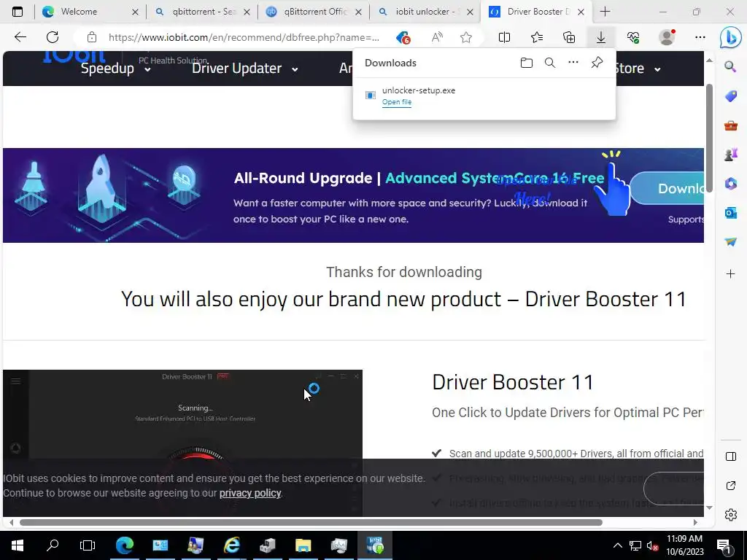Click the network tray icon

(635, 545)
